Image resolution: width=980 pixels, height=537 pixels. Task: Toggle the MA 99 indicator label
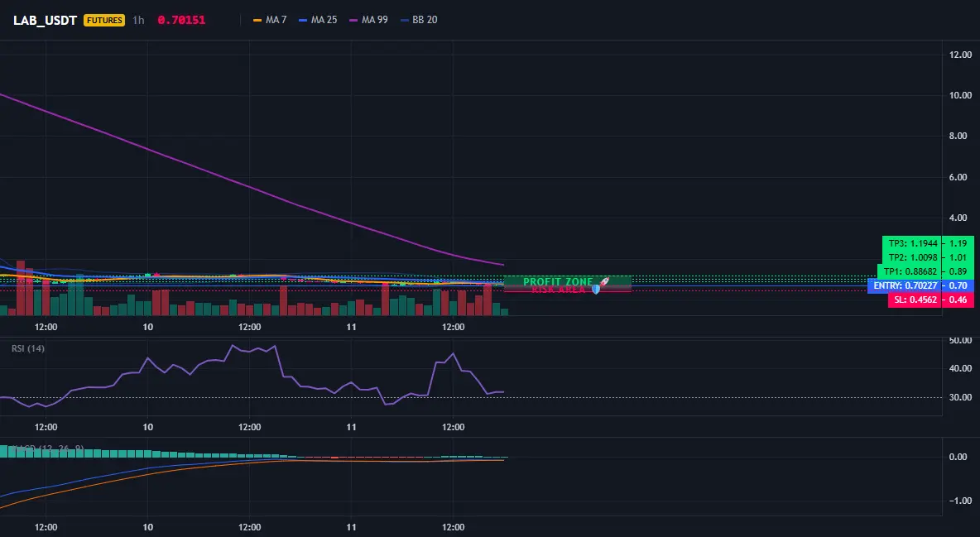tap(374, 20)
